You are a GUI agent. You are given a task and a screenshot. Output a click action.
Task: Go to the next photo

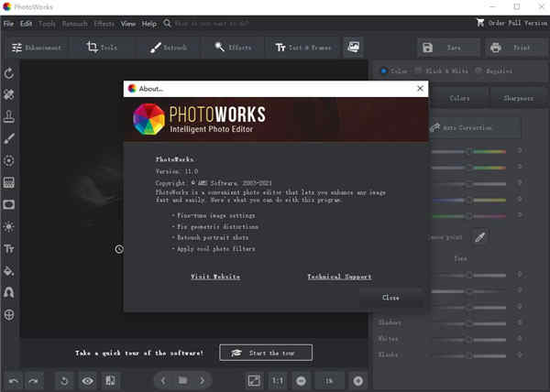click(x=202, y=380)
